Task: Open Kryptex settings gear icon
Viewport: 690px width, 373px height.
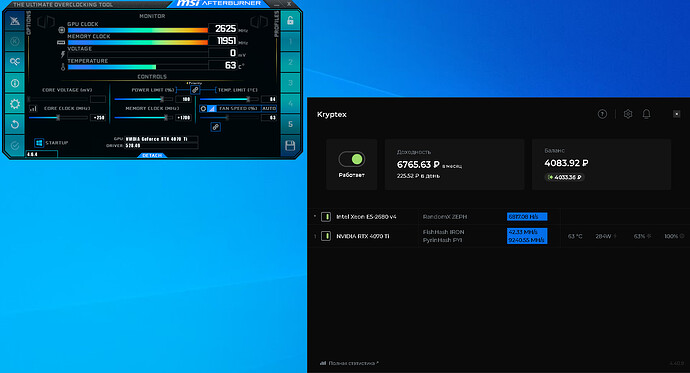Action: tap(628, 114)
